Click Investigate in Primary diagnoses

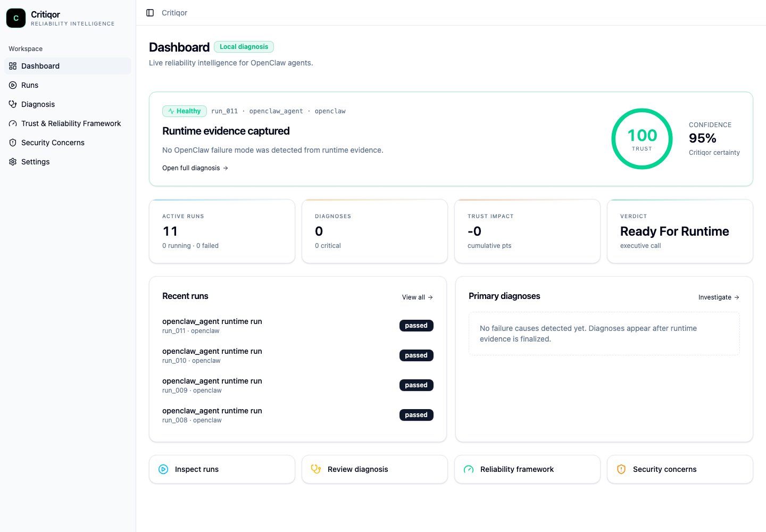click(719, 297)
